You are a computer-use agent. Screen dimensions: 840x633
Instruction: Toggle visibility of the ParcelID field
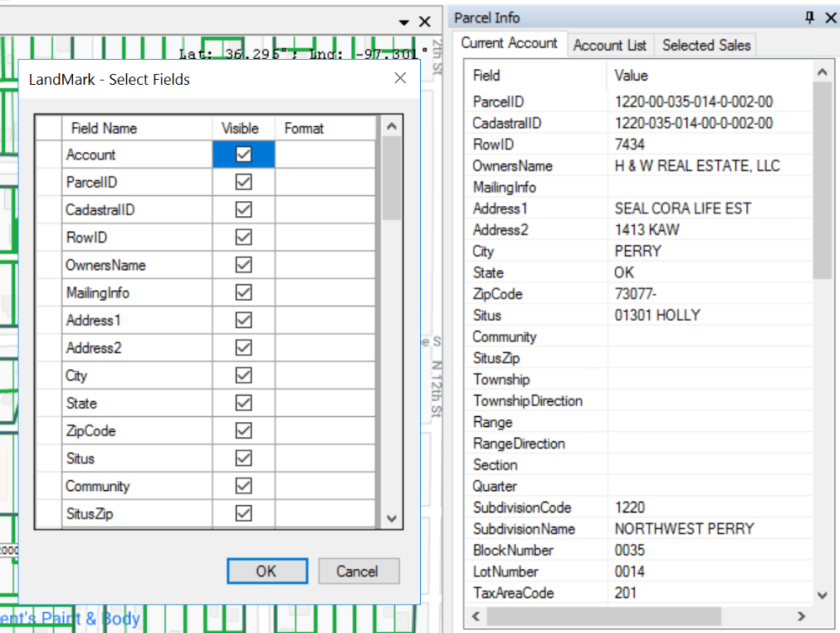[241, 182]
